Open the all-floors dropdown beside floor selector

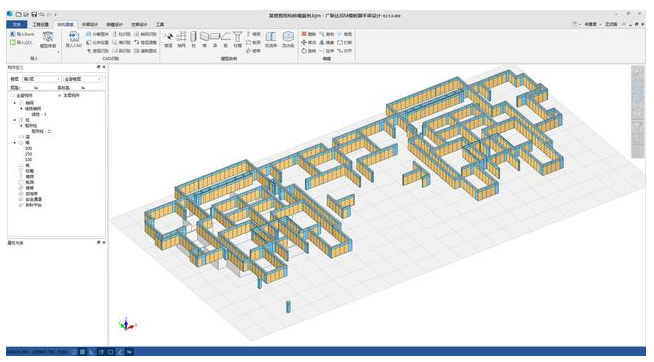coord(83,79)
